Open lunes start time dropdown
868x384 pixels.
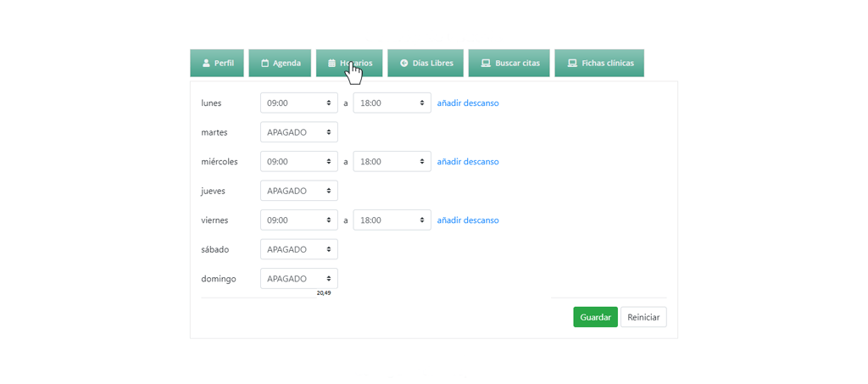point(298,103)
